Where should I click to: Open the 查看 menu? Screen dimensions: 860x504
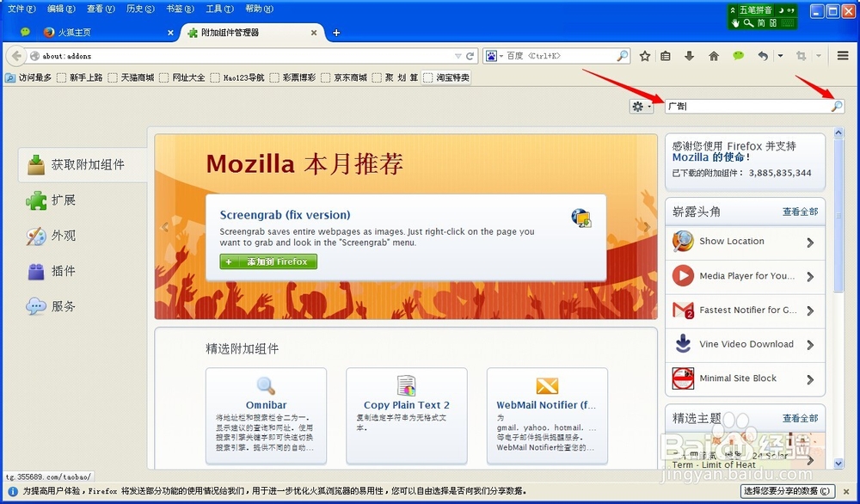point(101,9)
